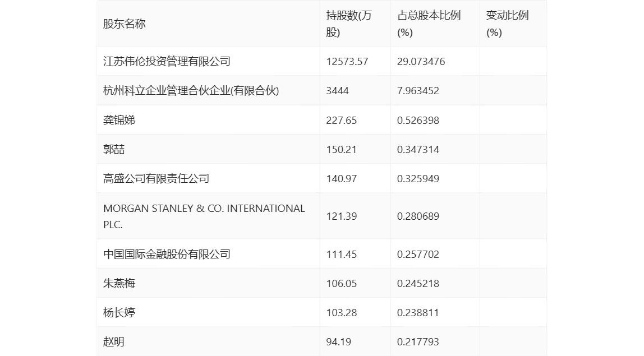The image size is (644, 356).
Task: Select the 持股数(万股) column header
Action: (349, 24)
